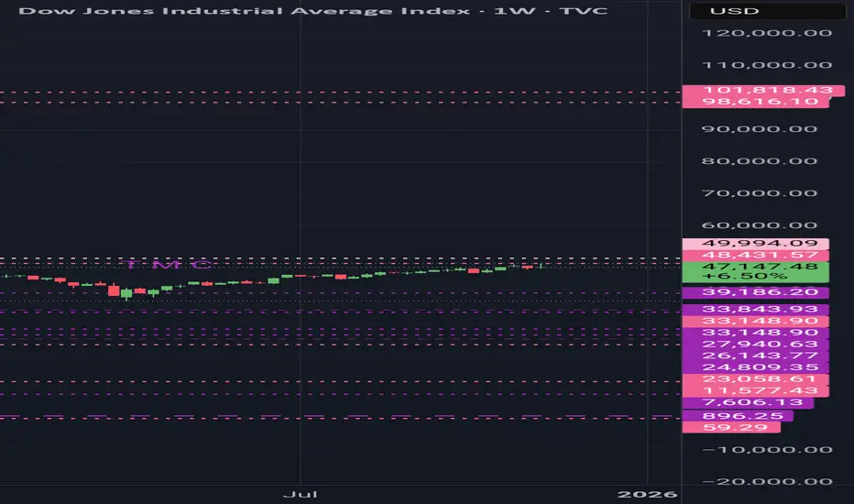The height and width of the screenshot is (504, 854).
Task: Select the 101,818.43 price level label
Action: pos(763,91)
